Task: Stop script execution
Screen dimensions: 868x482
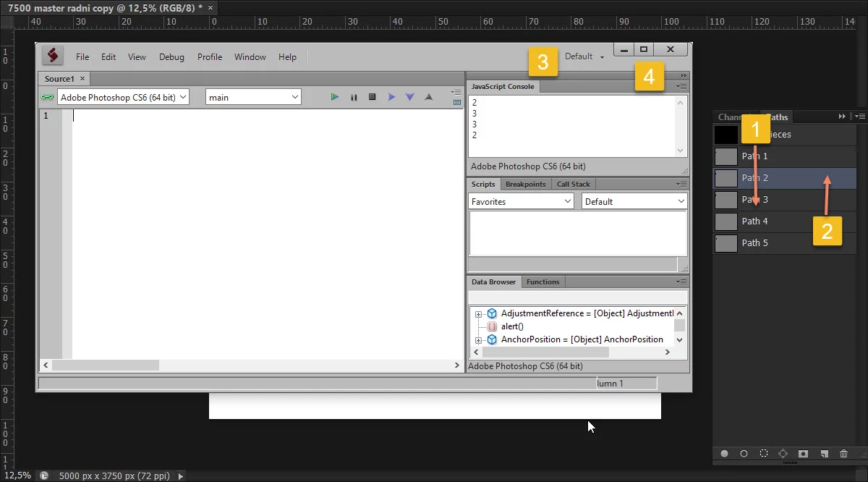Action: (x=373, y=97)
